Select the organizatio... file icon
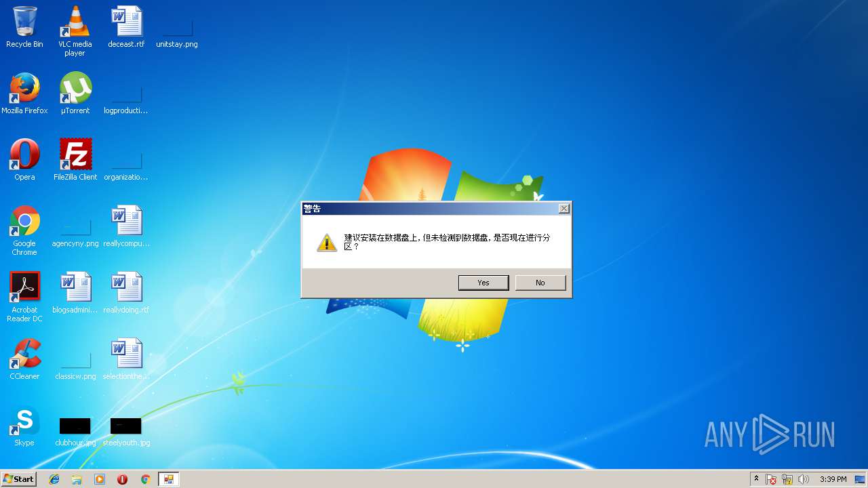Viewport: 868px width, 488px height. (x=126, y=165)
